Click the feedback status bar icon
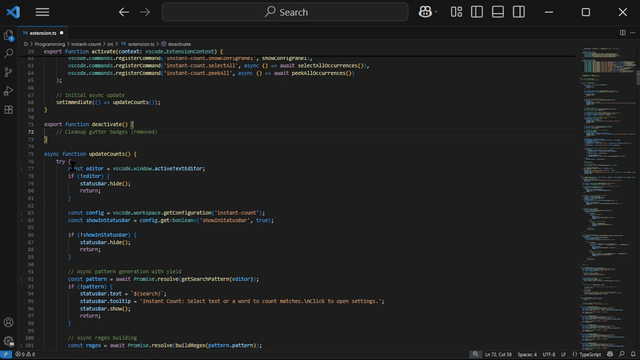 [622, 354]
